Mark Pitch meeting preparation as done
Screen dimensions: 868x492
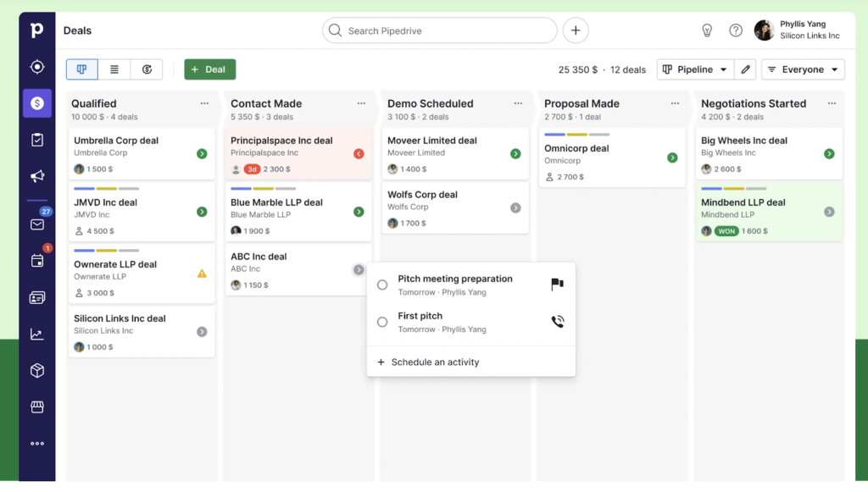382,284
